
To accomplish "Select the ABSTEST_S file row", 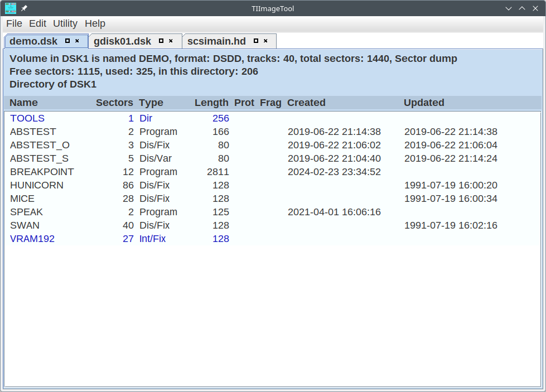I will tap(39, 158).
